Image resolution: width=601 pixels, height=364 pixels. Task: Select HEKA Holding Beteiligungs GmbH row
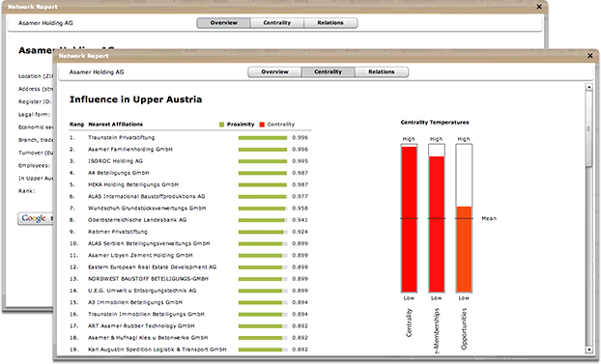point(189,184)
